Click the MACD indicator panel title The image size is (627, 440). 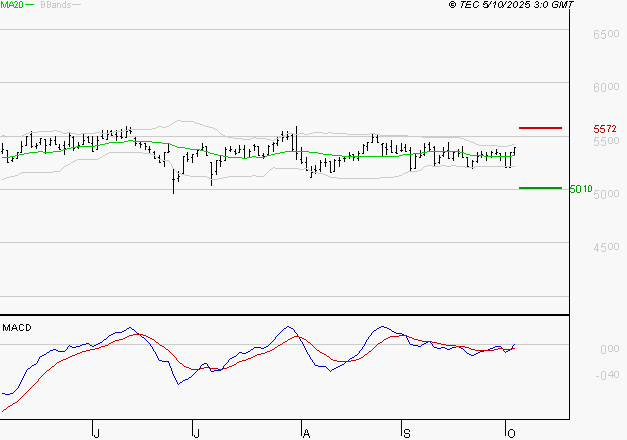(16, 327)
